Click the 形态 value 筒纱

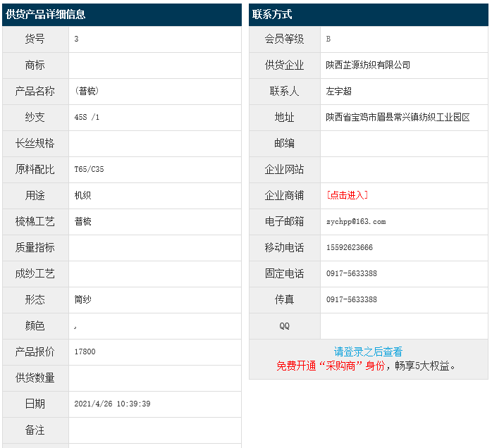click(83, 299)
